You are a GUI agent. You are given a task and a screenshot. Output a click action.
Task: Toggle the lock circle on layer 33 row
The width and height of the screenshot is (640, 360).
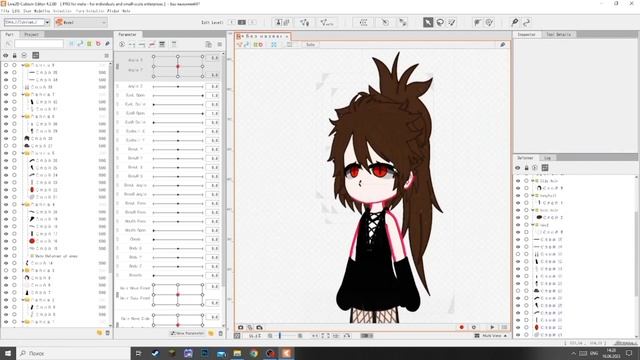click(14, 87)
